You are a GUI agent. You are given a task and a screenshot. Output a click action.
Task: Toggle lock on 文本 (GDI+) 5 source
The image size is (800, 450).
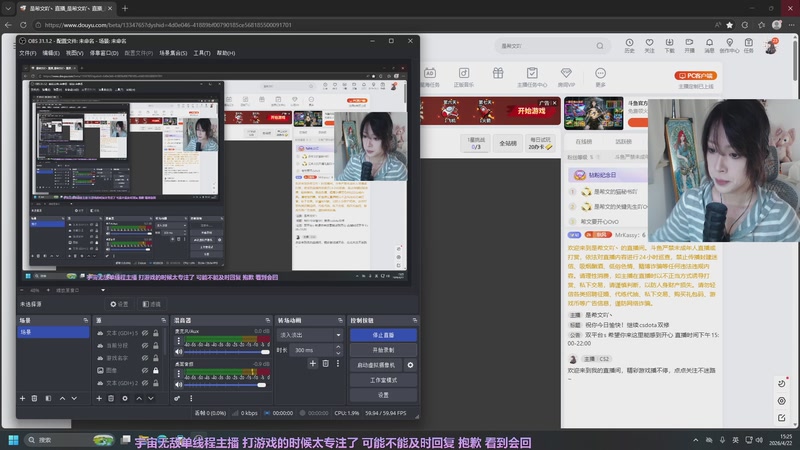(156, 333)
